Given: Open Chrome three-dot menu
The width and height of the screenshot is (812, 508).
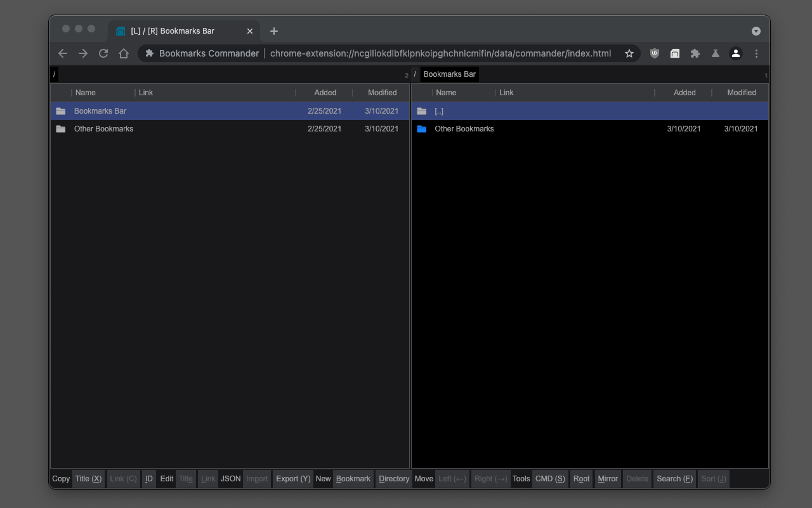Looking at the screenshot, I should point(756,53).
